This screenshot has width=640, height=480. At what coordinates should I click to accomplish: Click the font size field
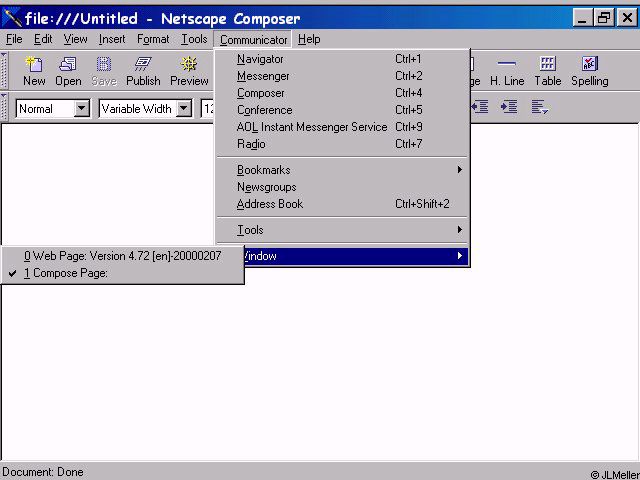point(208,109)
